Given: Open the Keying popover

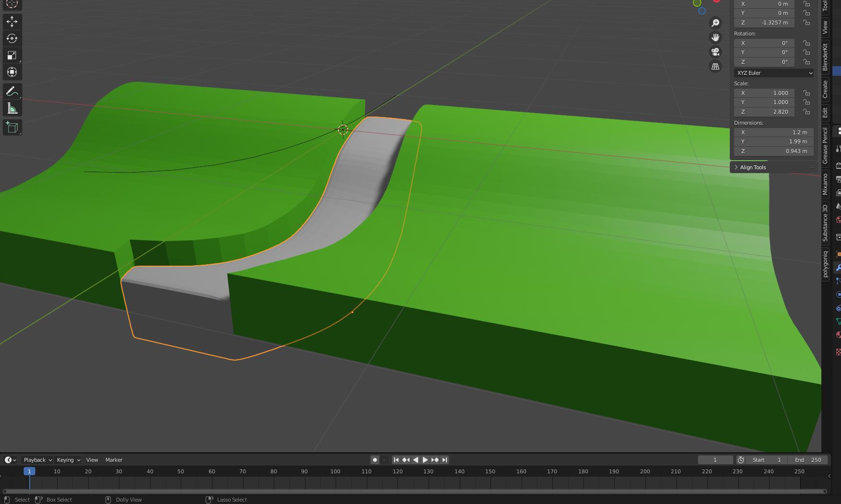Looking at the screenshot, I should tap(68, 460).
